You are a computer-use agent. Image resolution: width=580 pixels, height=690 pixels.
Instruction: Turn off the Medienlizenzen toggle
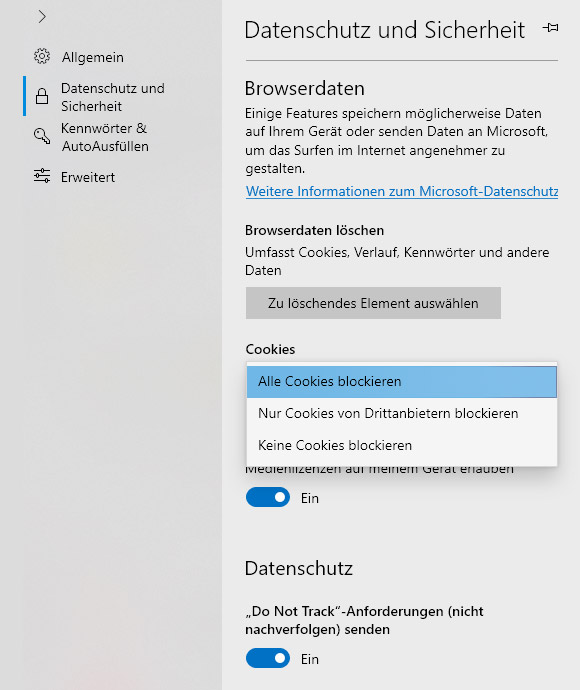[268, 497]
